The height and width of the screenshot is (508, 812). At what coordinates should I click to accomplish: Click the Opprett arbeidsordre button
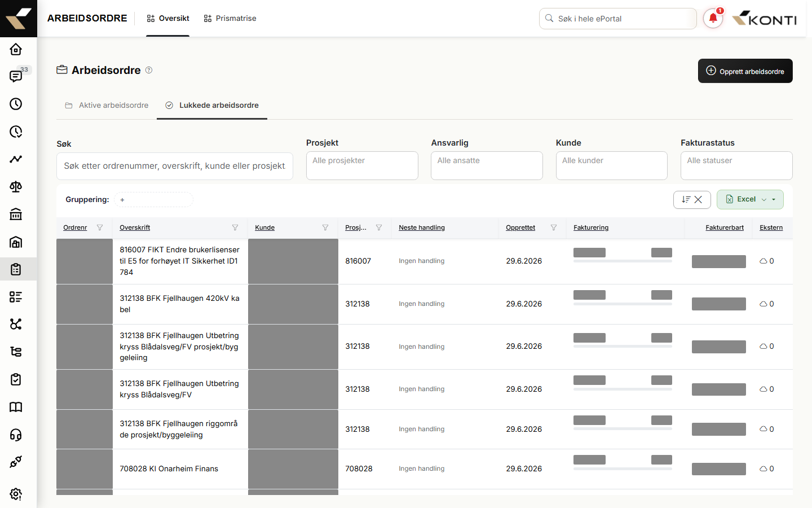tap(745, 71)
